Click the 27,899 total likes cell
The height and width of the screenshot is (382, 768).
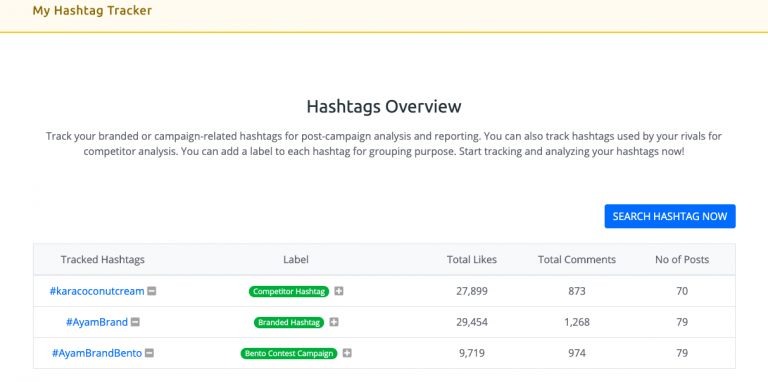[x=472, y=291]
